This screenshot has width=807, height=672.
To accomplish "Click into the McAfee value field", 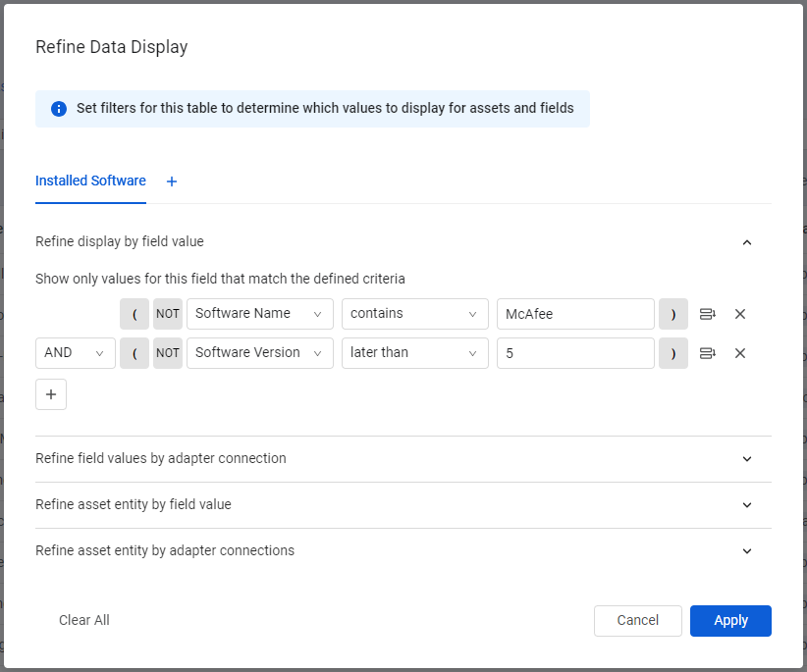I will pos(575,314).
